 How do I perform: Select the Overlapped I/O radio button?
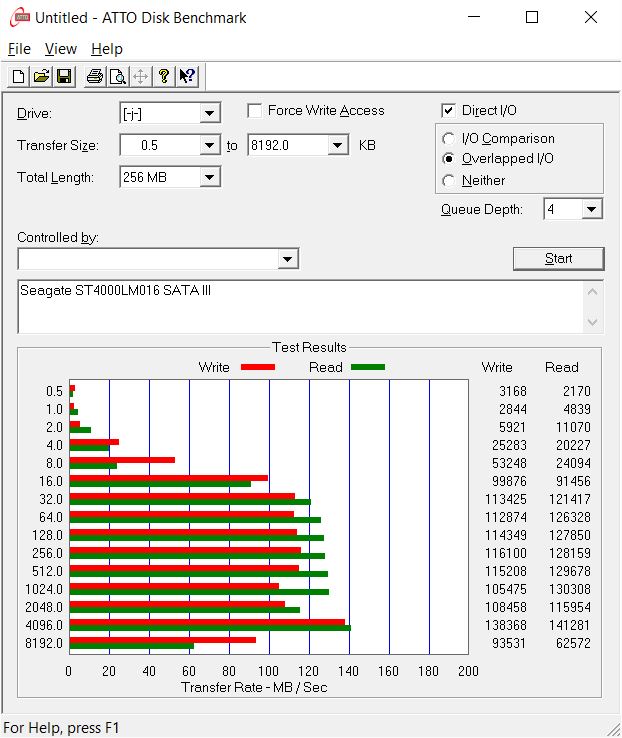coord(448,159)
